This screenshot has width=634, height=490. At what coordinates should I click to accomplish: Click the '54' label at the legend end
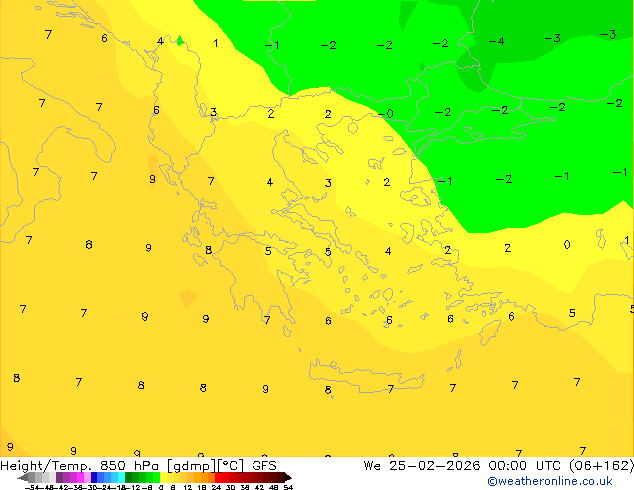pos(288,487)
